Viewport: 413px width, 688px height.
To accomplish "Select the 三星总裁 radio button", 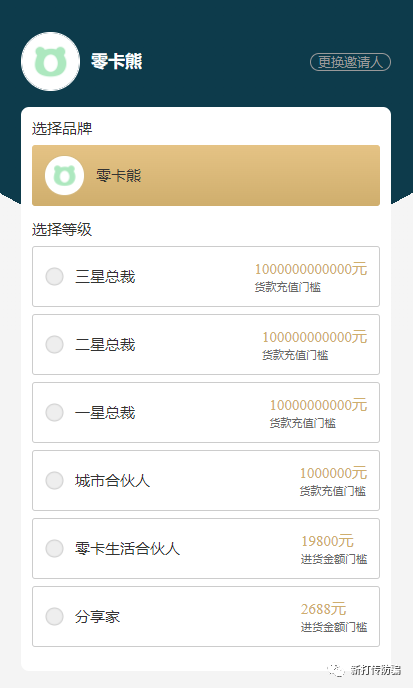I will click(54, 276).
